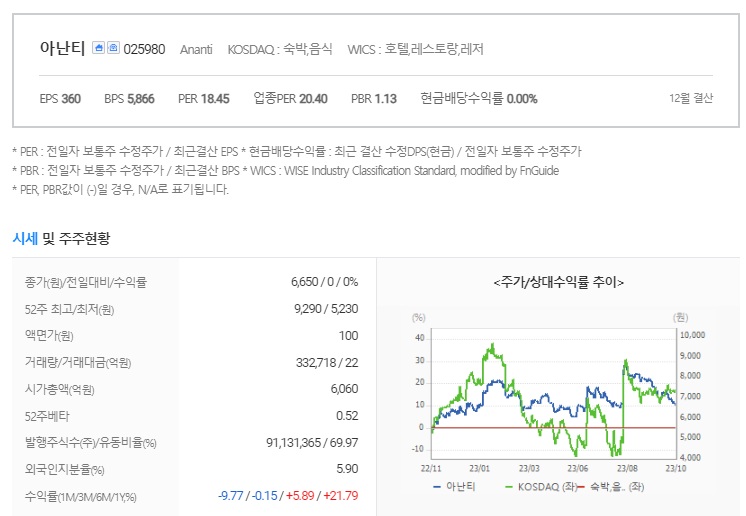746x516 pixels.
Task: Toggle the 숙박,음.. (좌) legend entry
Action: coord(611,487)
